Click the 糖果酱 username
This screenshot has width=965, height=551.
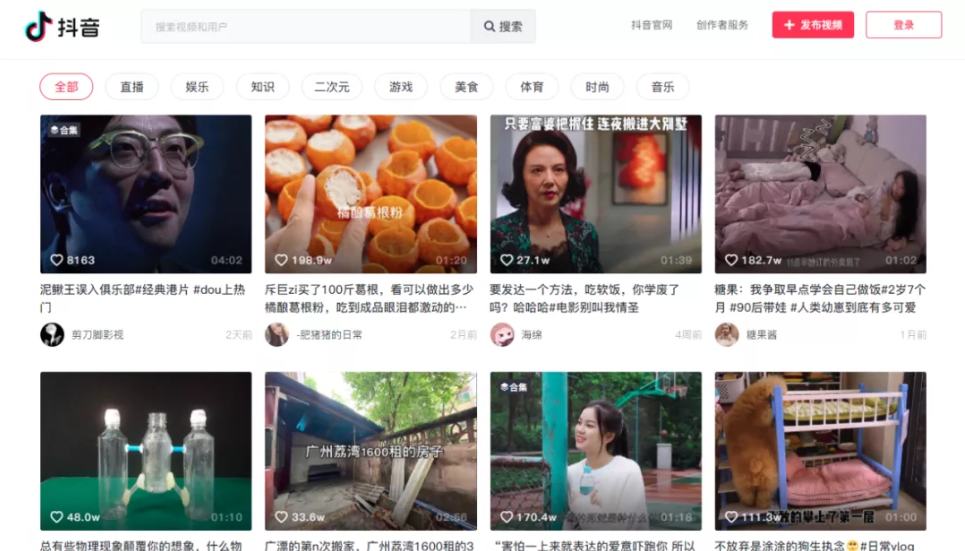tap(762, 335)
